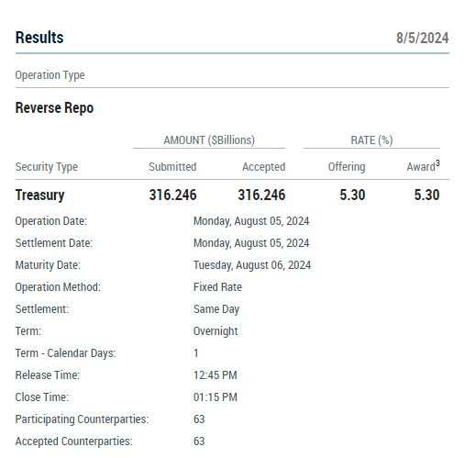The image size is (476, 458).
Task: Click the AMOUNT ($Billions) column group header
Action: pos(209,140)
